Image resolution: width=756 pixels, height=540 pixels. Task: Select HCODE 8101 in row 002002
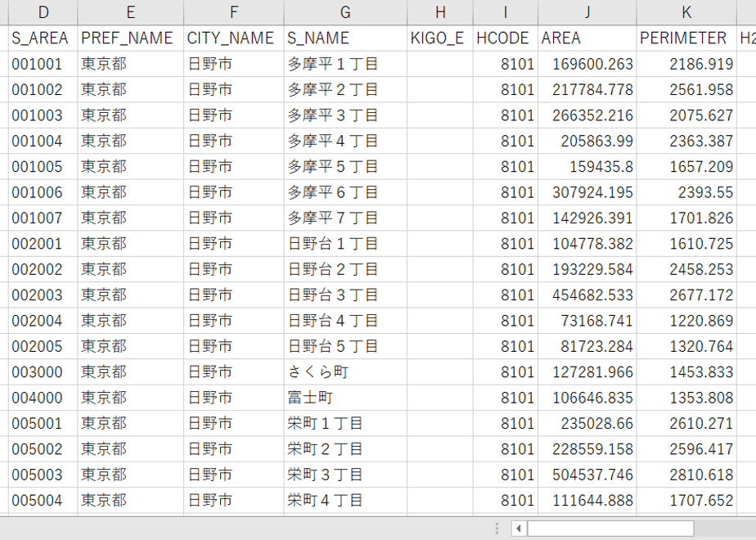coord(506,269)
